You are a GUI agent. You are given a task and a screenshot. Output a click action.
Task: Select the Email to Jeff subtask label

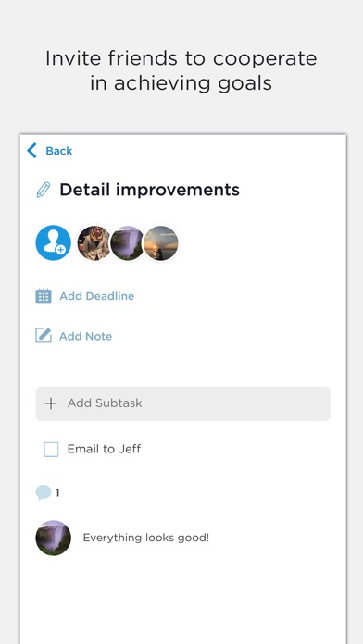click(x=104, y=449)
